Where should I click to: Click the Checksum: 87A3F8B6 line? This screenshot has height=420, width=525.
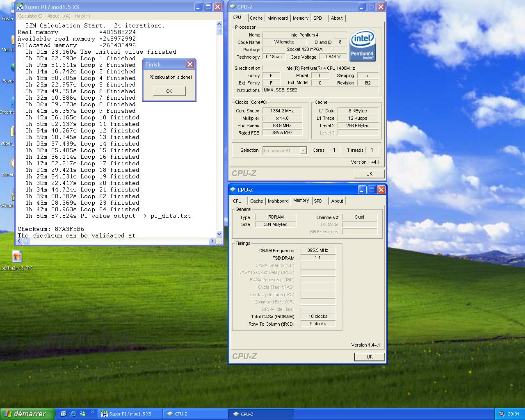pyautogui.click(x=51, y=229)
